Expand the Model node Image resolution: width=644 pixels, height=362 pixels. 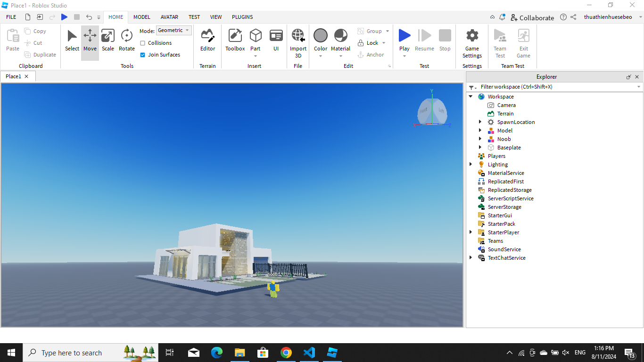[480, 131]
